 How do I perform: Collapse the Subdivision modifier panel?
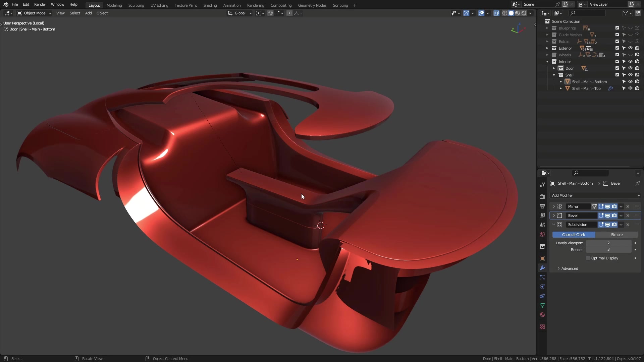pyautogui.click(x=554, y=225)
